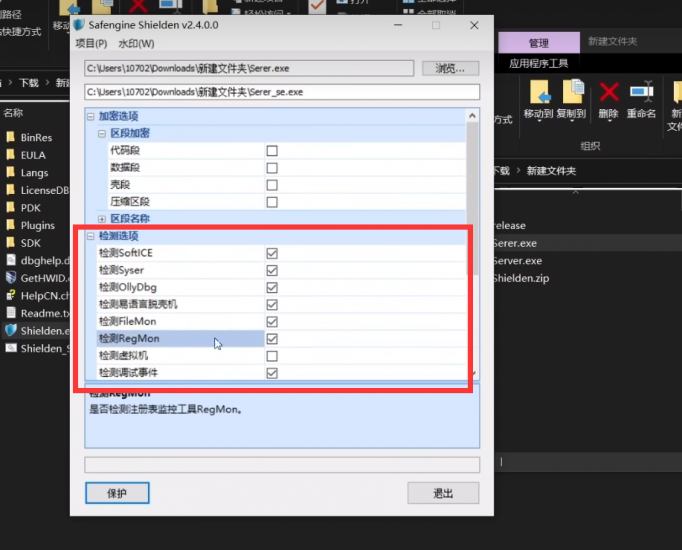Select the 检测RegMon row label
This screenshot has width=682, height=550.
[x=129, y=338]
